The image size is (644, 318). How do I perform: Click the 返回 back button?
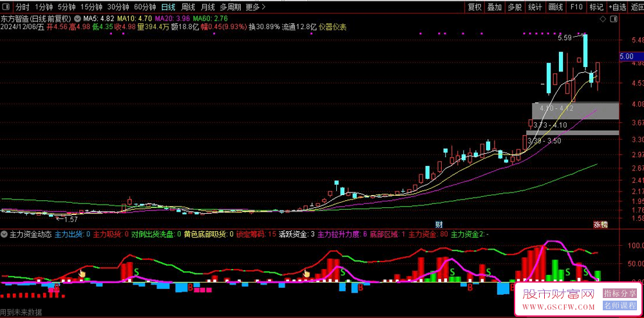(637, 7)
